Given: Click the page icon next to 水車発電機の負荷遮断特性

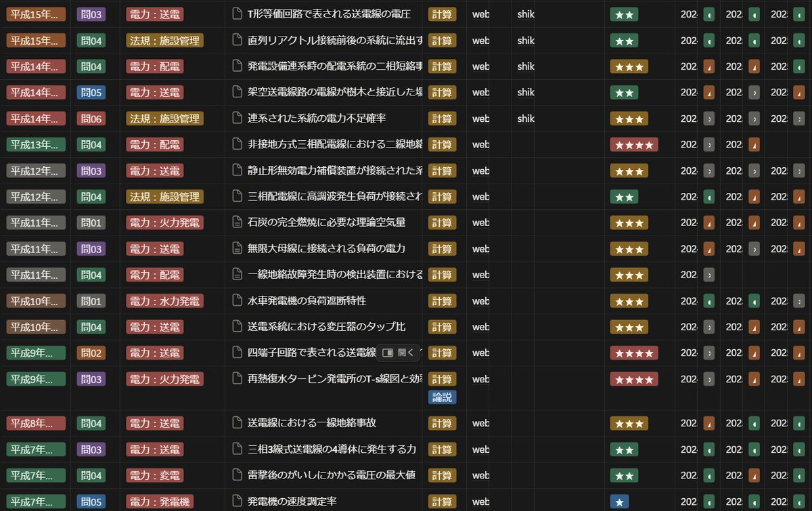Looking at the screenshot, I should point(238,301).
